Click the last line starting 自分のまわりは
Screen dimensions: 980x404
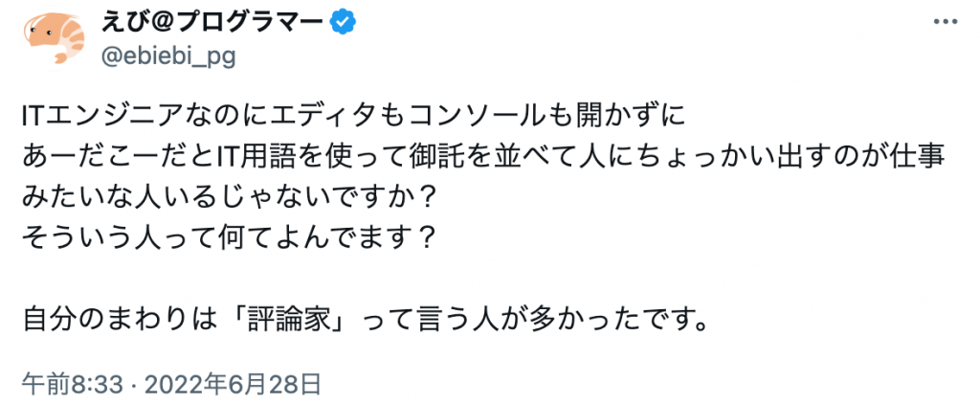pos(365,317)
